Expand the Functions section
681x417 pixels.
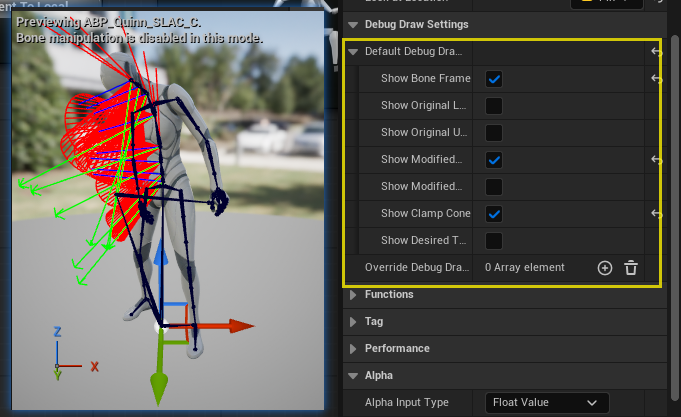(353, 295)
